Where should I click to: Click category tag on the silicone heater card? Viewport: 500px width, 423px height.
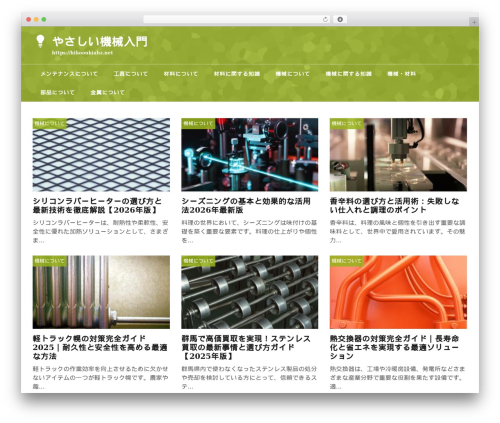coord(50,123)
